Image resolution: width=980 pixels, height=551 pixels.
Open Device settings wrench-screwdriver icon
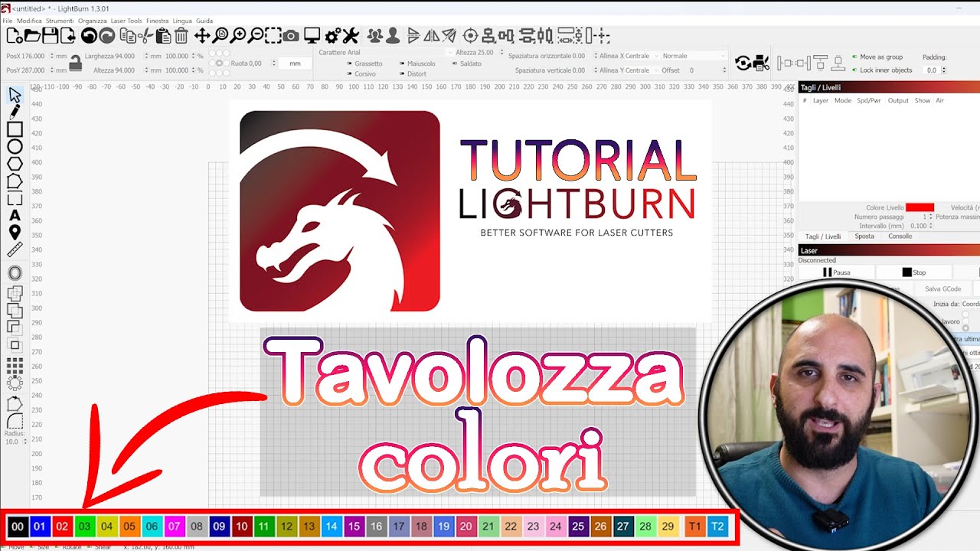coord(351,35)
